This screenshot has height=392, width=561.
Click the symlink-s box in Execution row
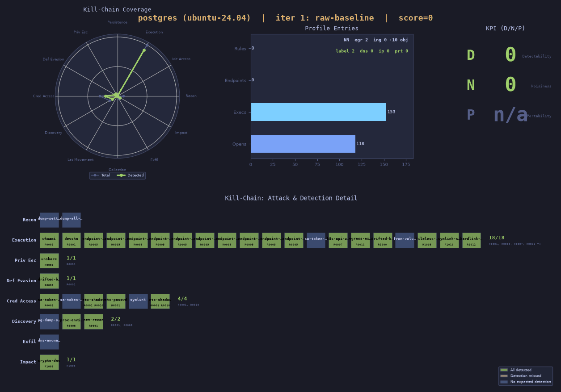click(x=449, y=240)
